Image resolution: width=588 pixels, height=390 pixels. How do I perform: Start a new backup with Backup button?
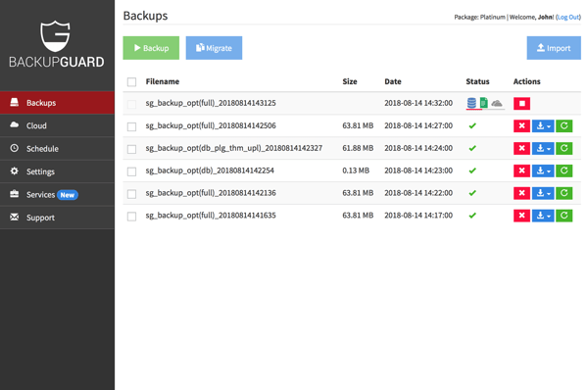point(151,48)
